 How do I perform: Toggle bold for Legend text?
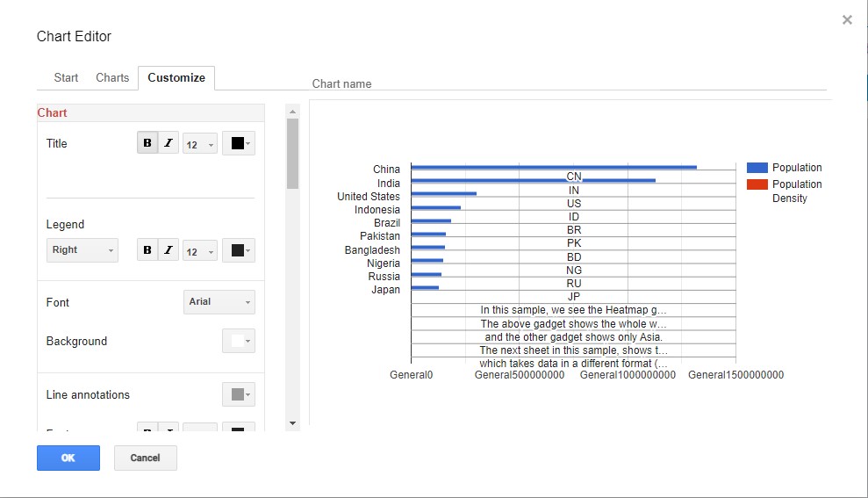pos(147,250)
